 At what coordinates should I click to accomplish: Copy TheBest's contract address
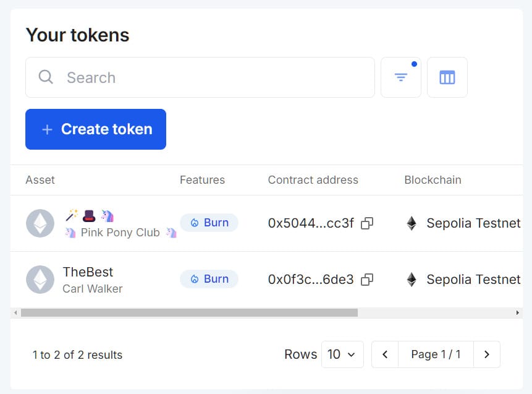(367, 280)
